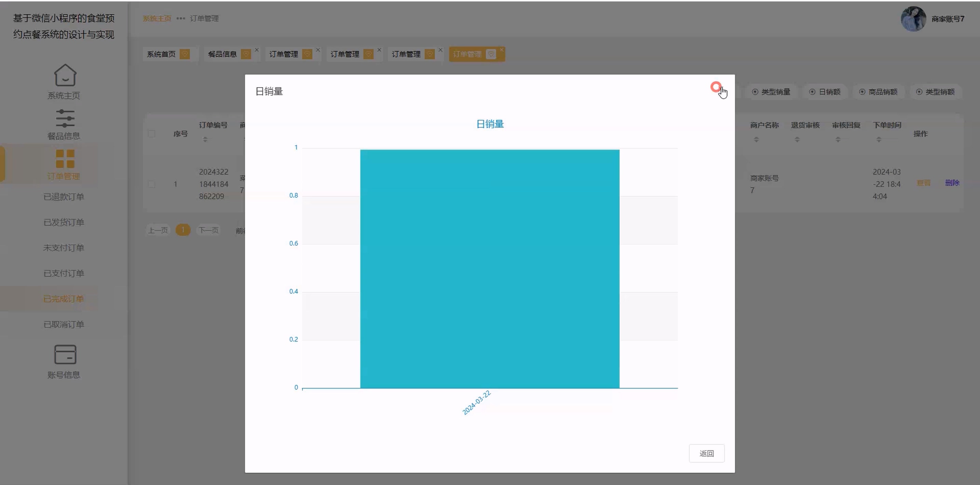
Task: Click the diamond icon on the highlighted 订单管理 tab
Action: pos(491,54)
